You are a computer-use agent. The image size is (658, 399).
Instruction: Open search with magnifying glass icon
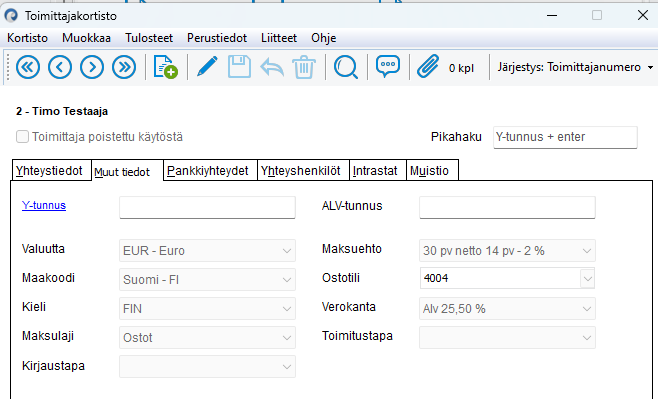tap(346, 67)
